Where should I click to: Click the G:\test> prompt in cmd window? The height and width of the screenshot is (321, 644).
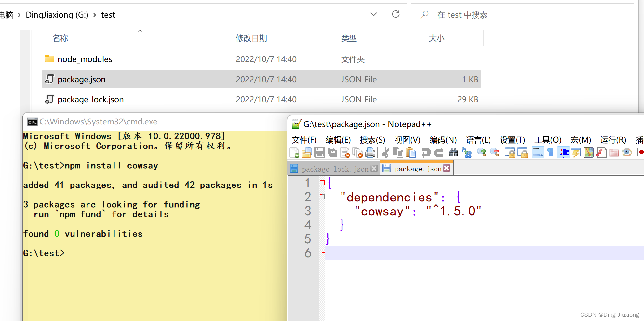(x=44, y=253)
